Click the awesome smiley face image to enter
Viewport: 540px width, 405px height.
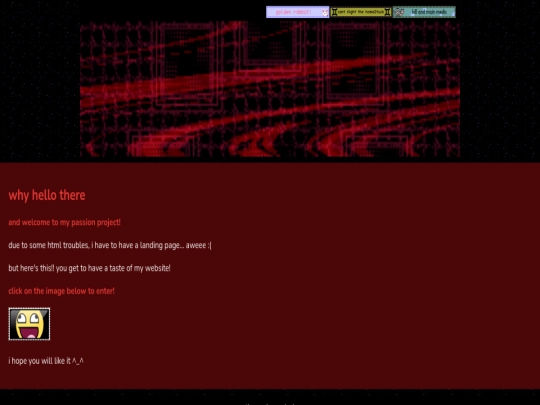[x=29, y=324]
